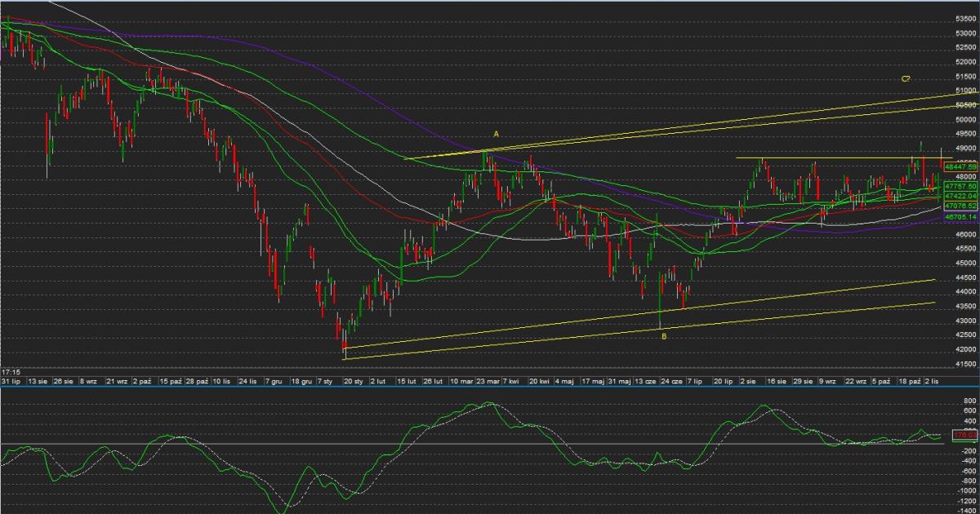Click the wave label B annotation

pyautogui.click(x=663, y=336)
